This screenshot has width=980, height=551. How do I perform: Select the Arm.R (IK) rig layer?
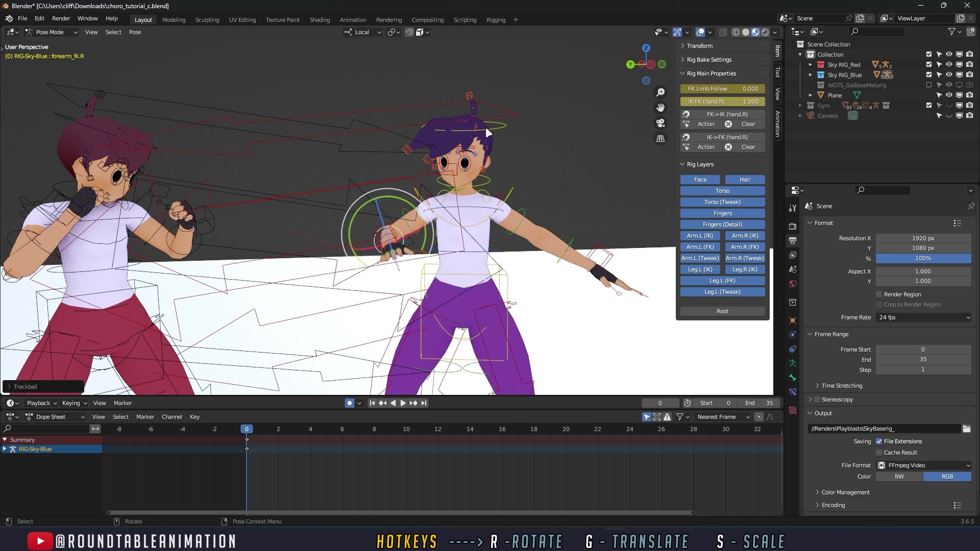(x=745, y=235)
